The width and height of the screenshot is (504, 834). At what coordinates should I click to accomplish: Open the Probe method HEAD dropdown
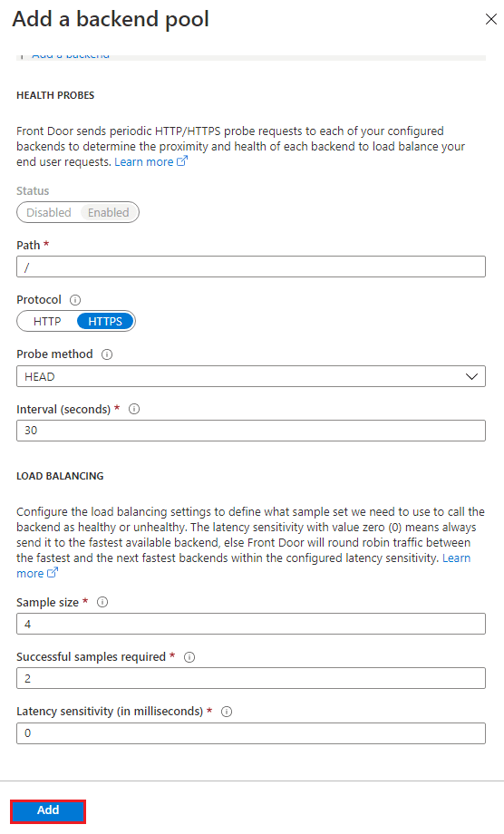[x=251, y=376]
